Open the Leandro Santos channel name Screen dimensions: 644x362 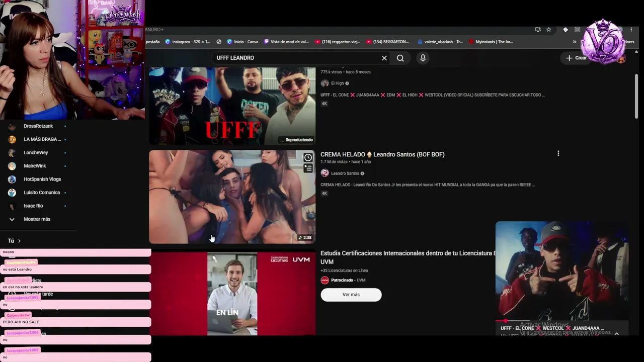345,173
